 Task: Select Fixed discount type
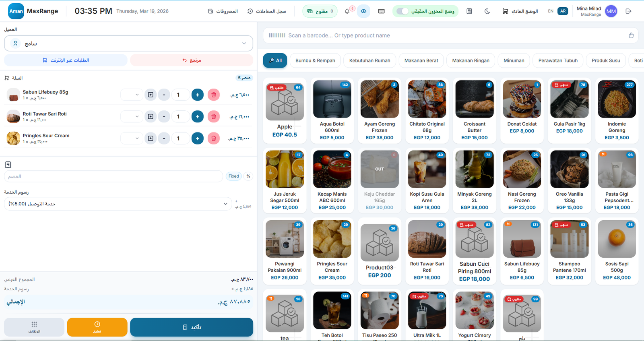click(x=233, y=176)
